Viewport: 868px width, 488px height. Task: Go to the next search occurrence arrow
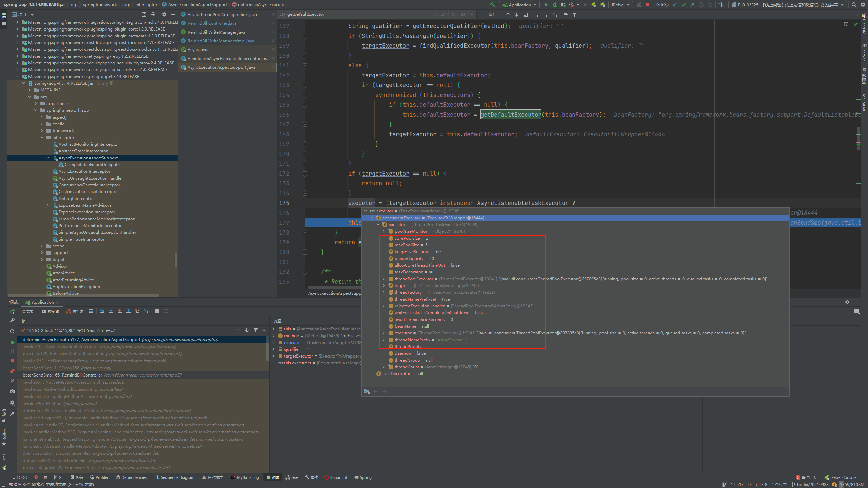pyautogui.click(x=517, y=15)
